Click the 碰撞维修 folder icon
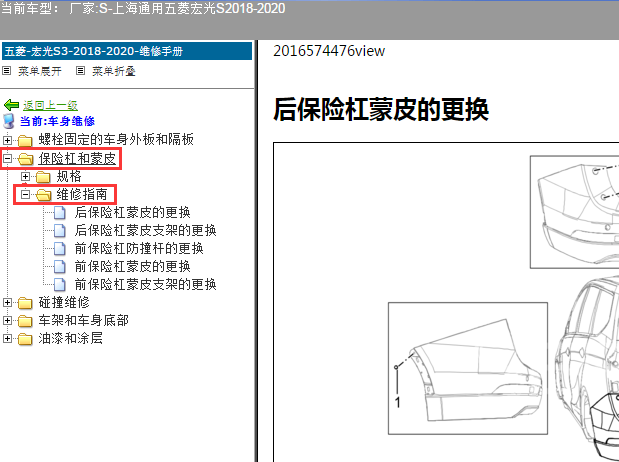619x462 pixels. pyautogui.click(x=25, y=303)
